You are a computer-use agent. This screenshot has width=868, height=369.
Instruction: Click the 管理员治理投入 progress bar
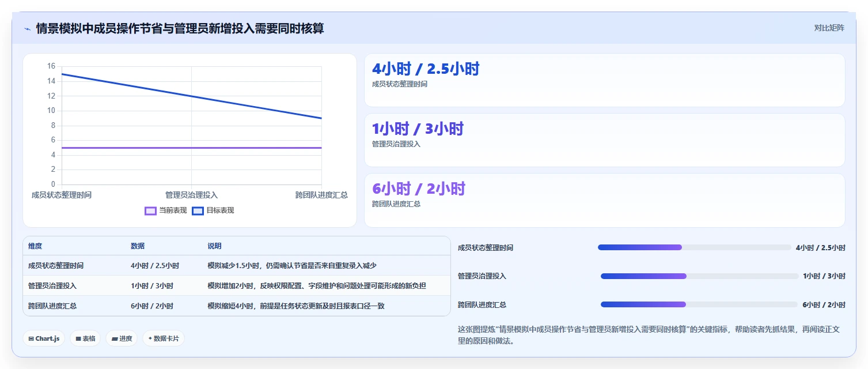[x=699, y=276]
